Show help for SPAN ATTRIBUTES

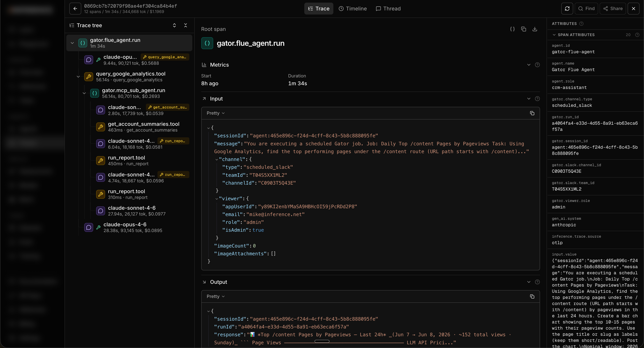coord(637,35)
